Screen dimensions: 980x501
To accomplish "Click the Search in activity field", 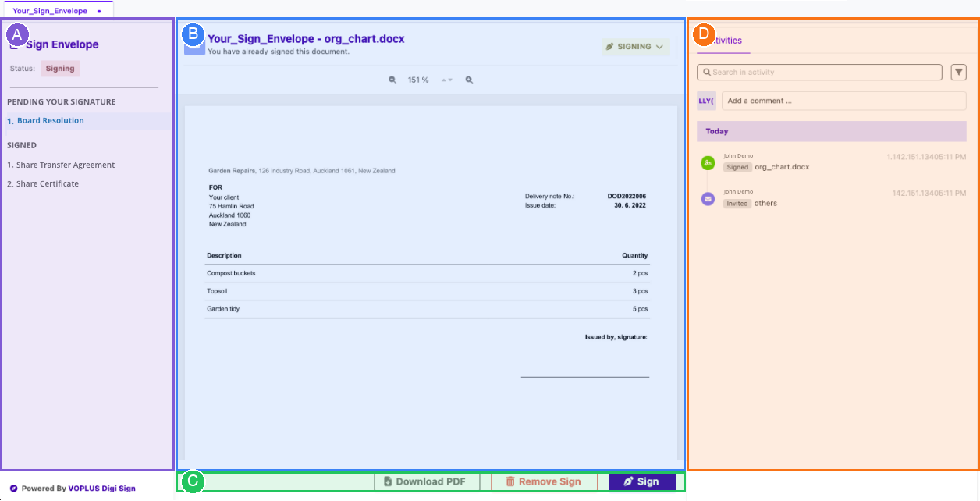I will coord(819,72).
